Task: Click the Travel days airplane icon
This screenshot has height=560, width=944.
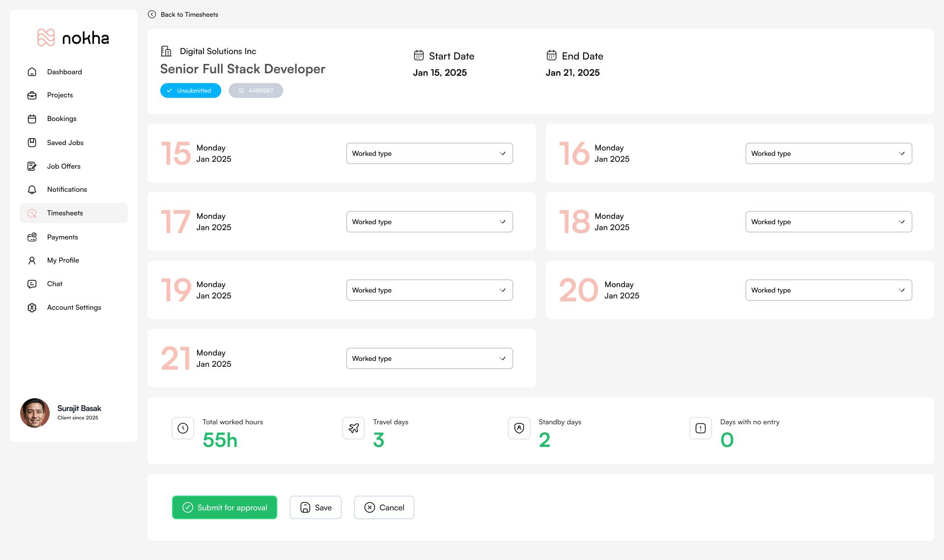Action: 354,428
